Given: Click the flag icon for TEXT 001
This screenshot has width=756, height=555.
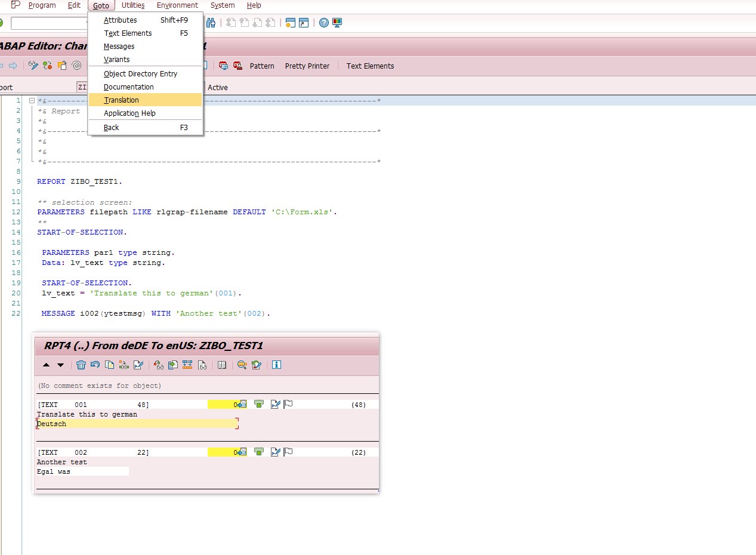Looking at the screenshot, I should 288,404.
